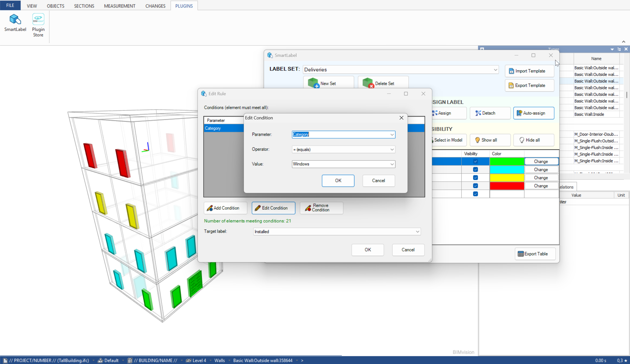The image size is (630, 364).
Task: Click the green color swatch
Action: (x=506, y=161)
